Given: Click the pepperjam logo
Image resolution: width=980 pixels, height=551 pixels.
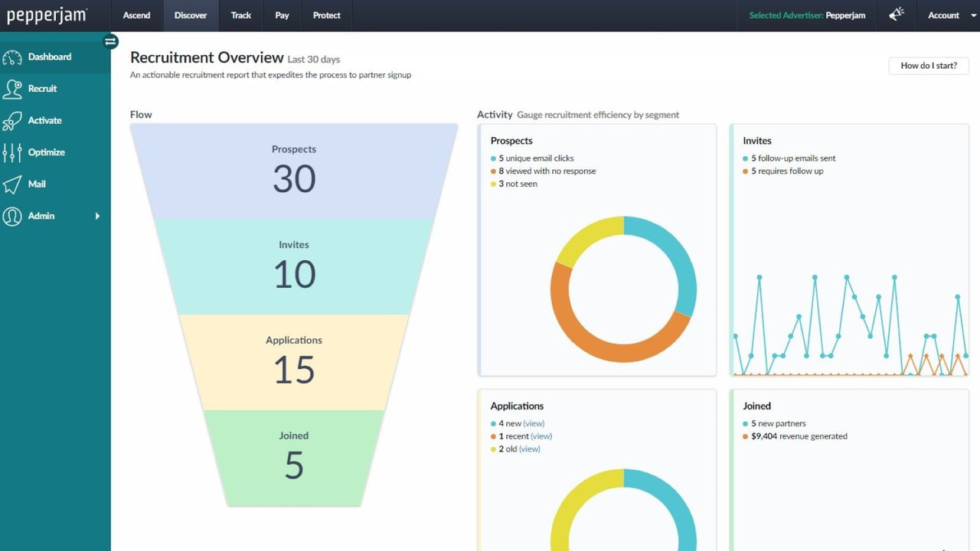Looking at the screenshot, I should 46,15.
